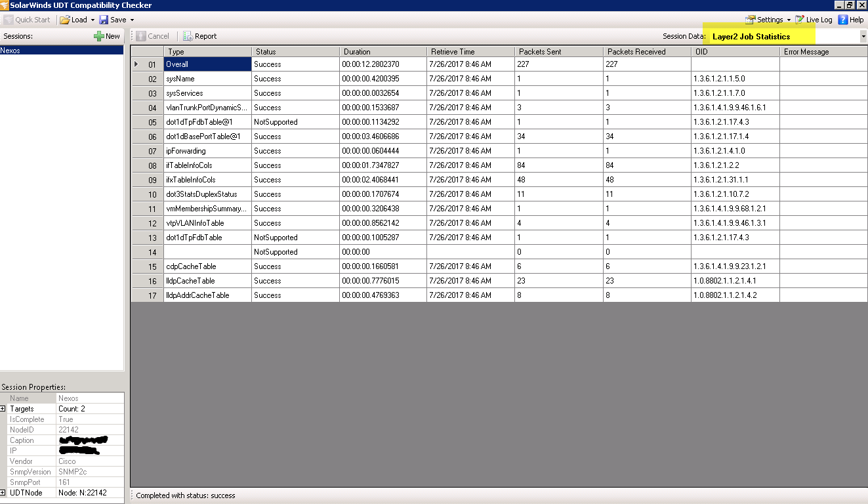The width and height of the screenshot is (868, 504).
Task: Expand the UDTNode property node
Action: coord(3,492)
